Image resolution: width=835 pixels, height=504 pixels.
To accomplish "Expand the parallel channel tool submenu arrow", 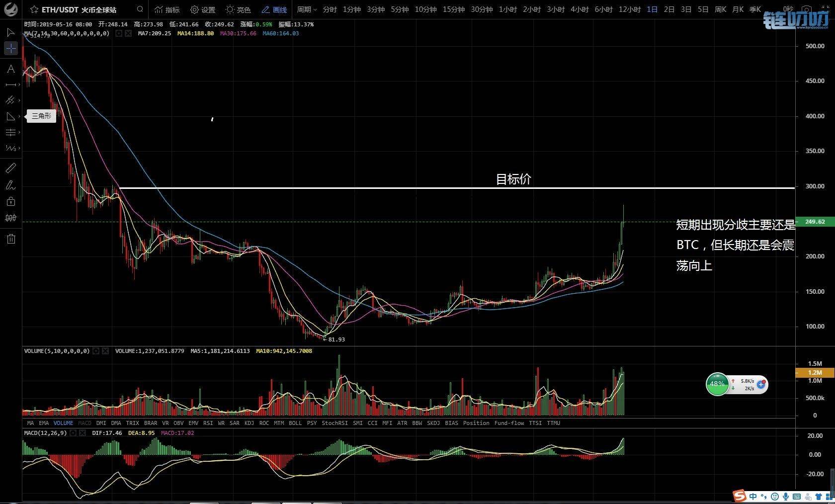I will (19, 100).
